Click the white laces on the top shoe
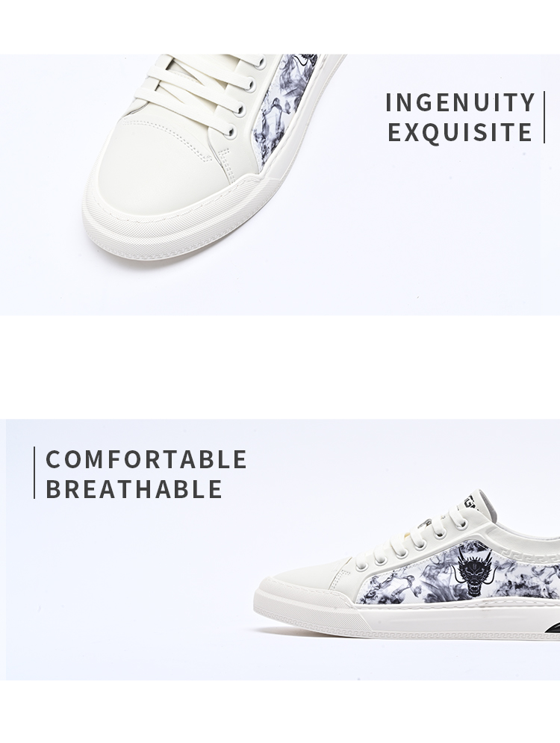 pos(199,90)
